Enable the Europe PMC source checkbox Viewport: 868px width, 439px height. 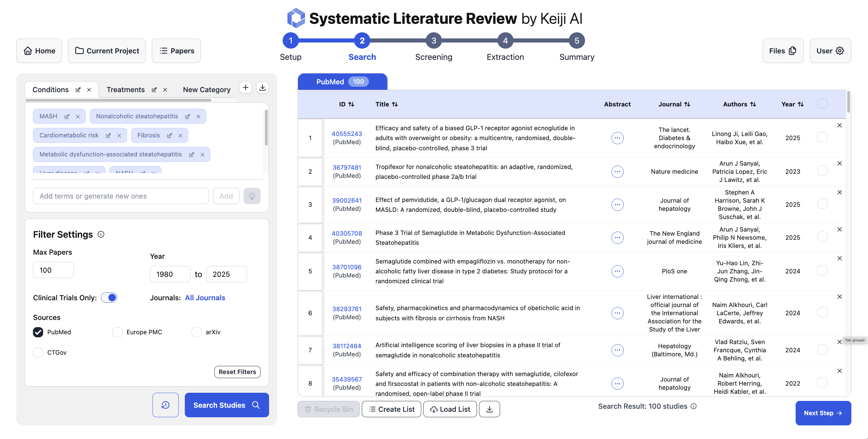(117, 332)
